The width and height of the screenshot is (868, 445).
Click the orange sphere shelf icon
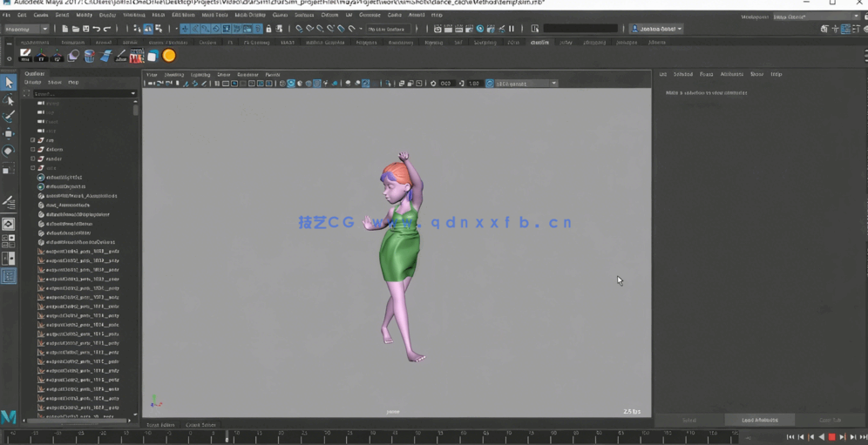169,56
